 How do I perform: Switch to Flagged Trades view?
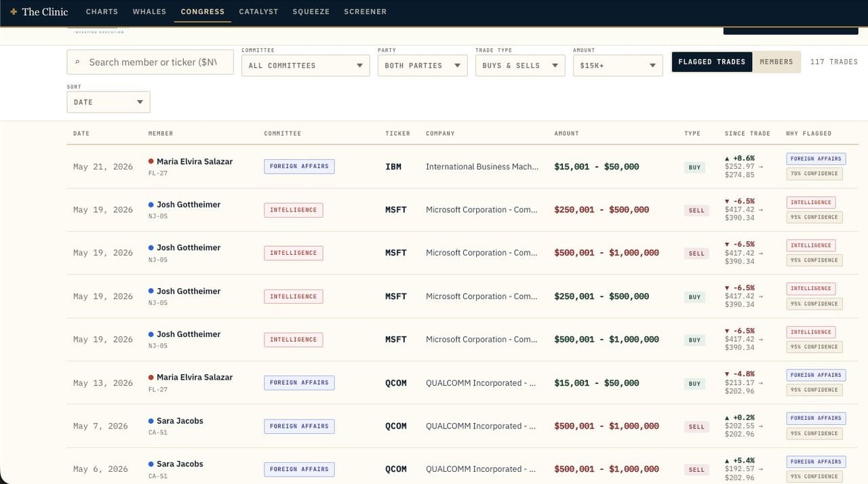tap(712, 62)
